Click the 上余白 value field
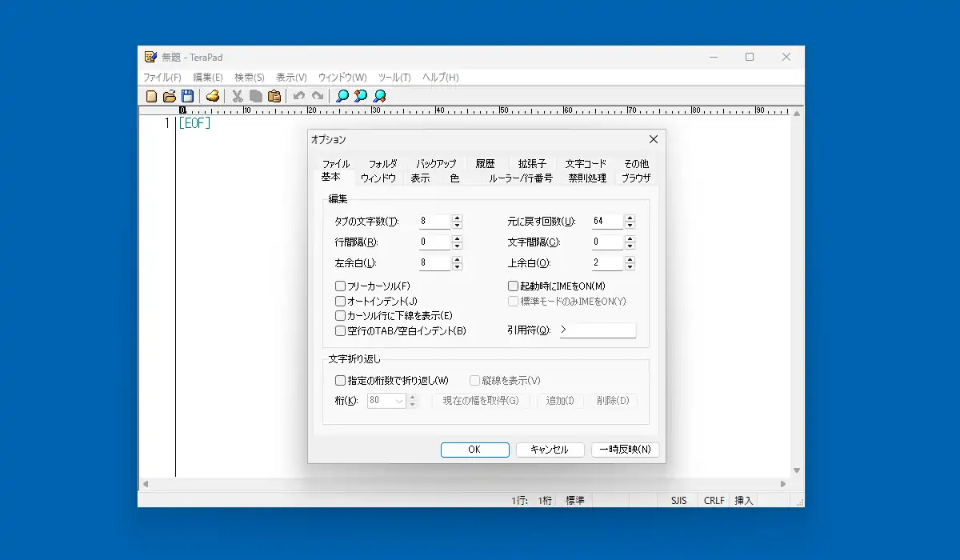The height and width of the screenshot is (560, 960). (x=608, y=263)
